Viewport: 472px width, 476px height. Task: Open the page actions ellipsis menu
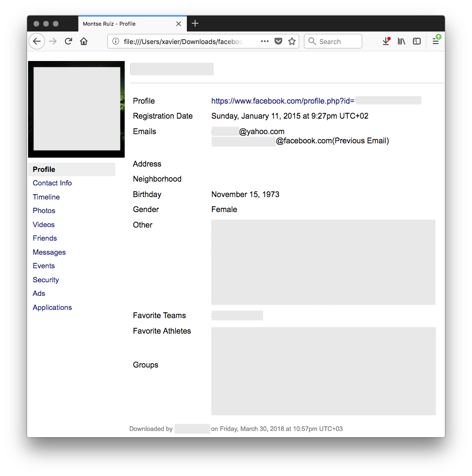click(265, 41)
